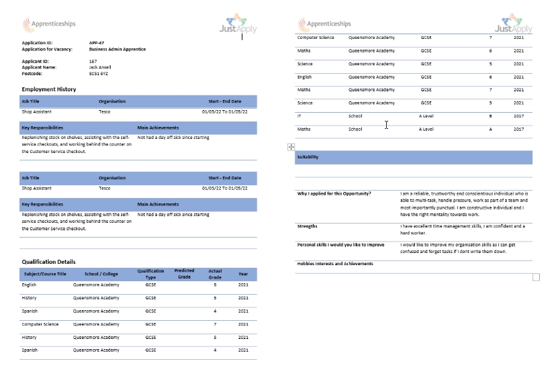Image resolution: width=550 pixels, height=392 pixels.
Task: Click the Employment History heading
Action: (x=49, y=89)
